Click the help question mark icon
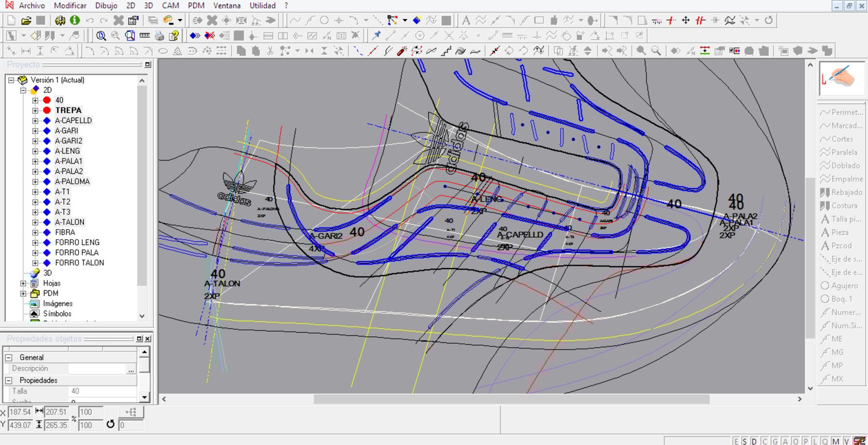868x445 pixels. point(172,35)
